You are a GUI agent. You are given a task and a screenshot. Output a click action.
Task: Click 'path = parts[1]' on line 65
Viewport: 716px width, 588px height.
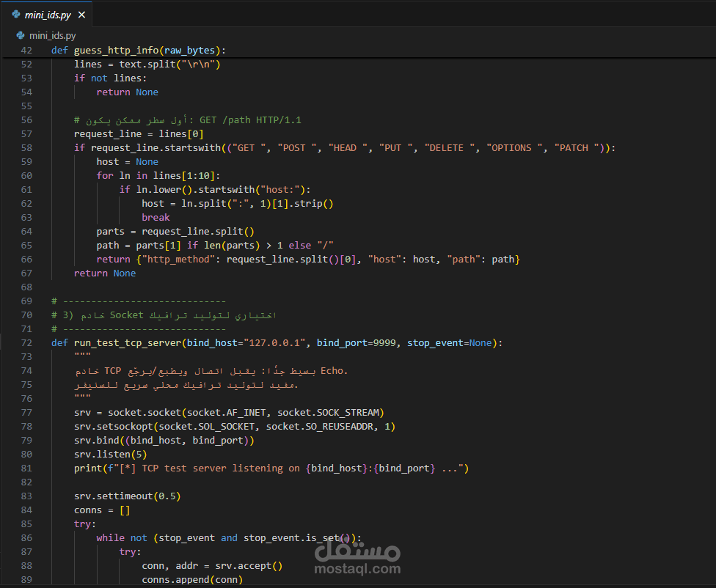pos(139,245)
